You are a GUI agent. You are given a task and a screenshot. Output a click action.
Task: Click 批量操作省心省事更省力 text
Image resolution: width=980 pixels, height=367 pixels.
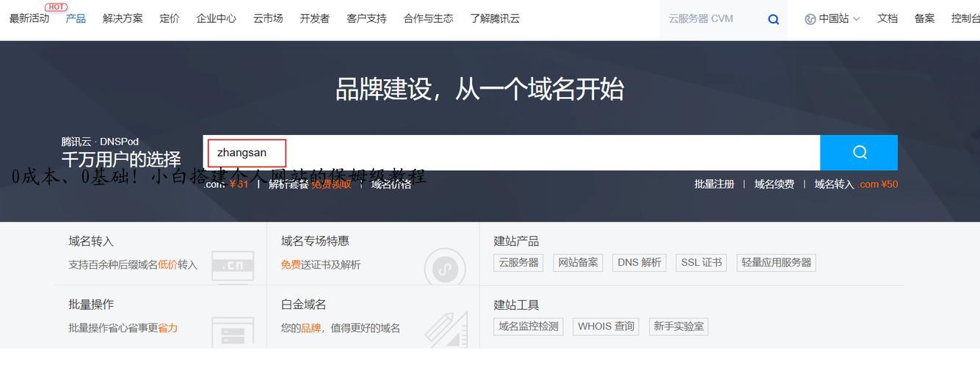click(123, 328)
